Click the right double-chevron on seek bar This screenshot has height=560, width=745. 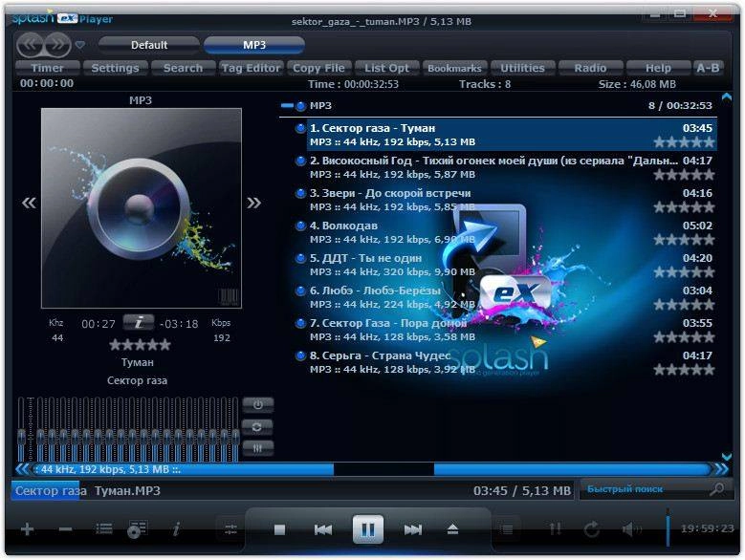click(721, 469)
